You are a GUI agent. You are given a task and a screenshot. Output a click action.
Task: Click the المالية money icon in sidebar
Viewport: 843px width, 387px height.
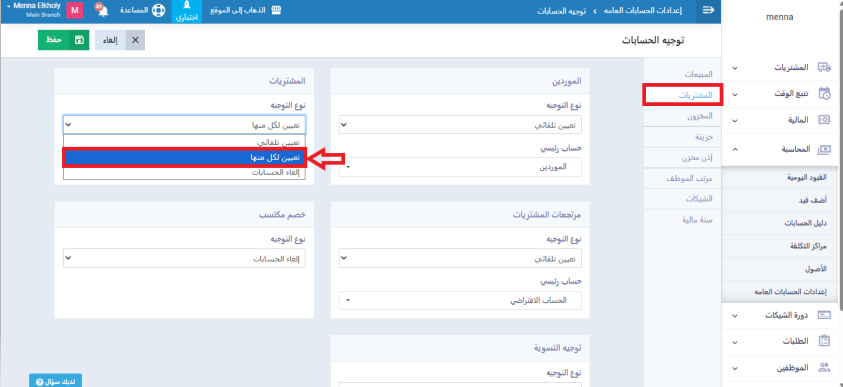(x=824, y=120)
